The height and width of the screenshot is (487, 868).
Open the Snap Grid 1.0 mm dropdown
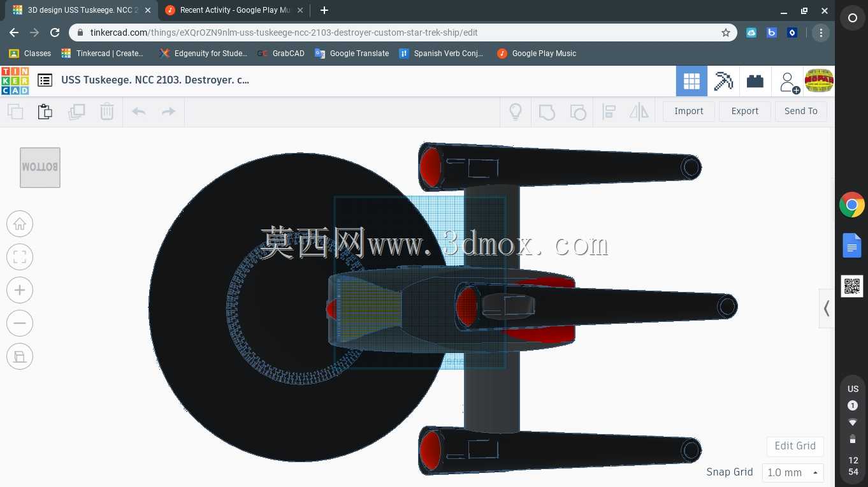[x=793, y=472]
